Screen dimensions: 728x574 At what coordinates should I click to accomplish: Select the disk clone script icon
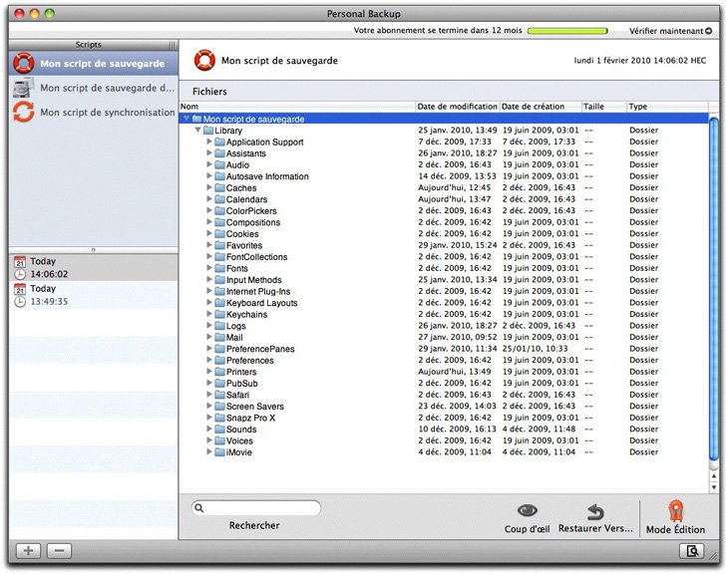(24, 88)
